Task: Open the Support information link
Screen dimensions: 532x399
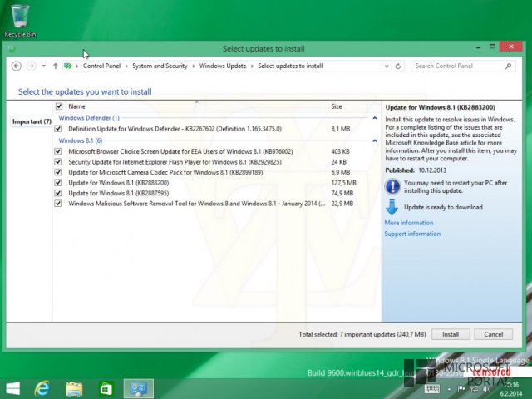Action: (x=412, y=234)
